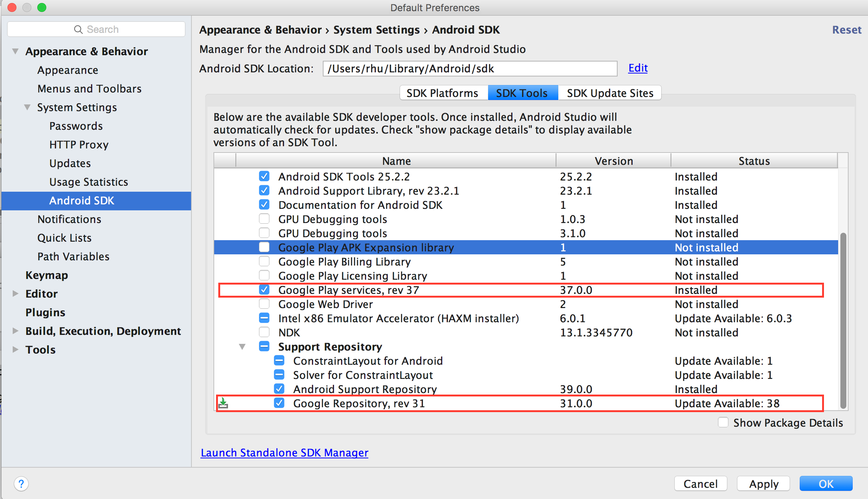
Task: Open Quick Lists settings
Action: point(65,238)
